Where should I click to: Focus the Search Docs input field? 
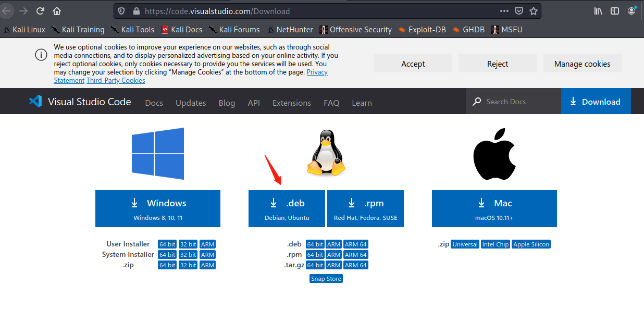pos(513,102)
